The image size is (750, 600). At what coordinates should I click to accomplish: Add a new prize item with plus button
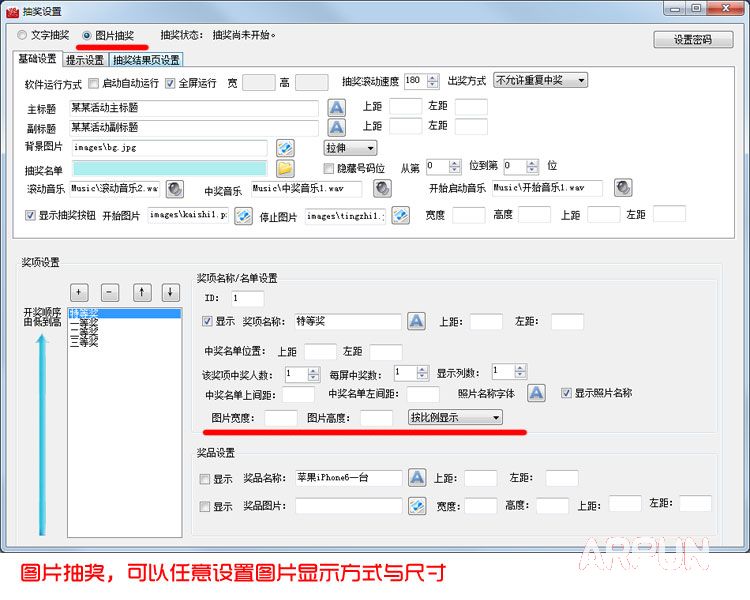(x=79, y=292)
